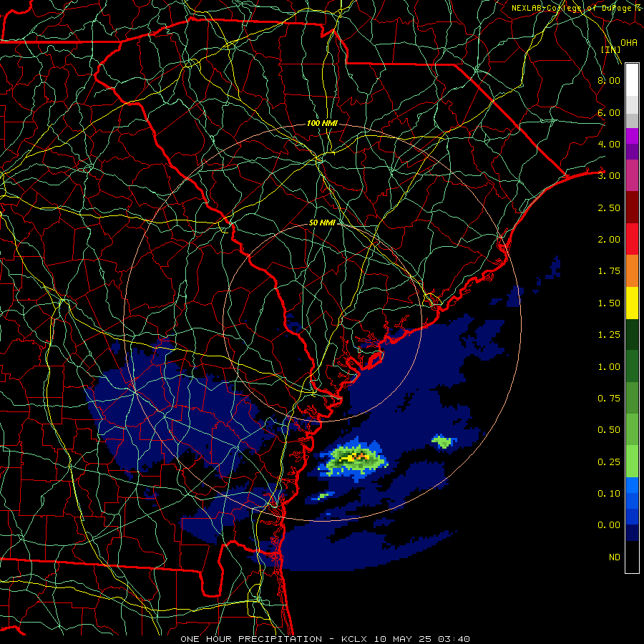
Task: Click the 1.25 legend value
Action: click(x=609, y=335)
